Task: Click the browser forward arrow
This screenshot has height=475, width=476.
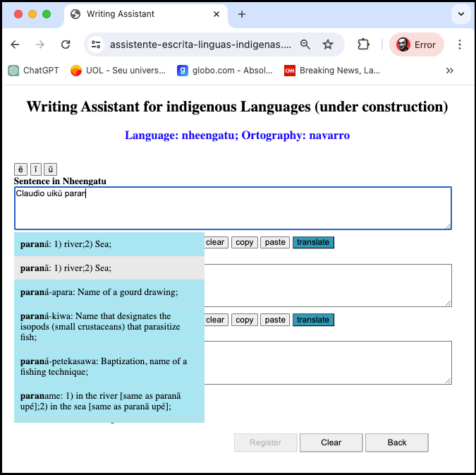Action: coord(39,44)
